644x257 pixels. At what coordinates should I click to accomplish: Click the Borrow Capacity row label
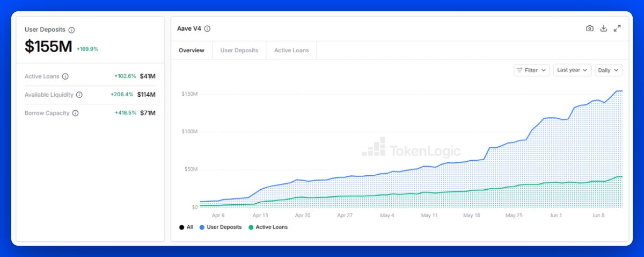47,113
